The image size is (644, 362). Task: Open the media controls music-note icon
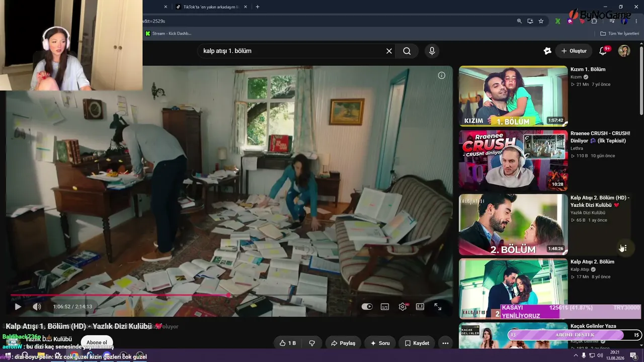coord(612,21)
